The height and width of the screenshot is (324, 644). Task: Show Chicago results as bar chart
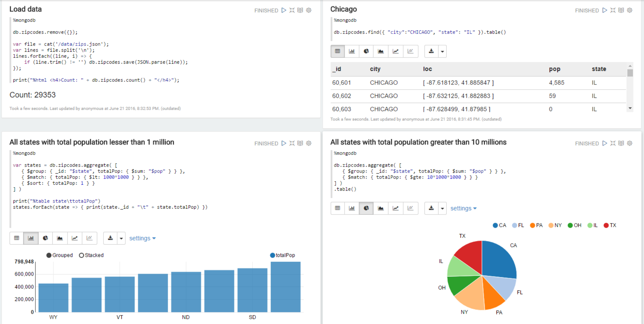click(351, 51)
